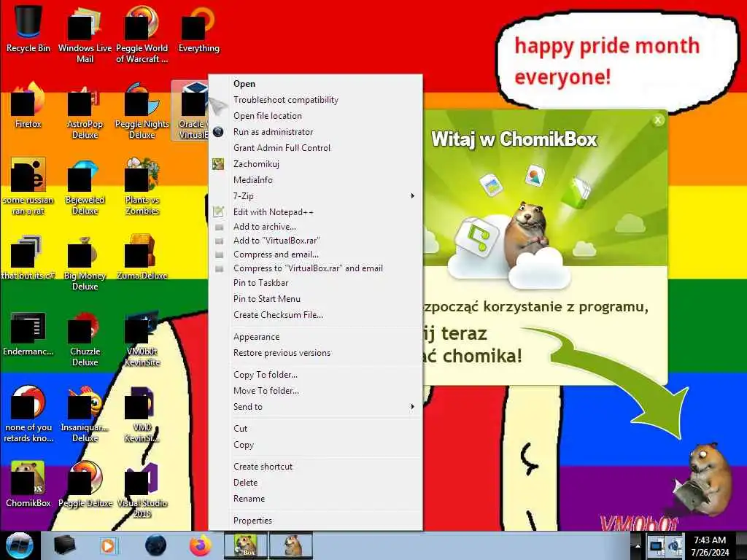The height and width of the screenshot is (560, 747).
Task: Open Firefox from the taskbar
Action: [201, 545]
